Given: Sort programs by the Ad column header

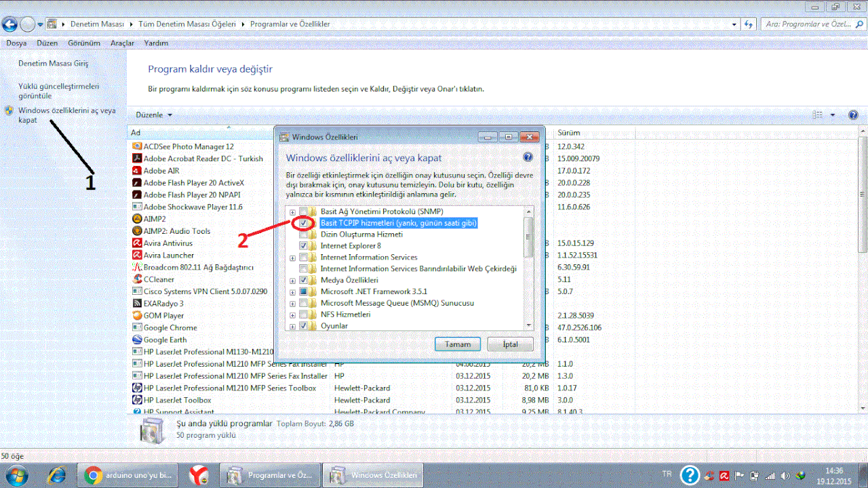Looking at the screenshot, I should 229,133.
